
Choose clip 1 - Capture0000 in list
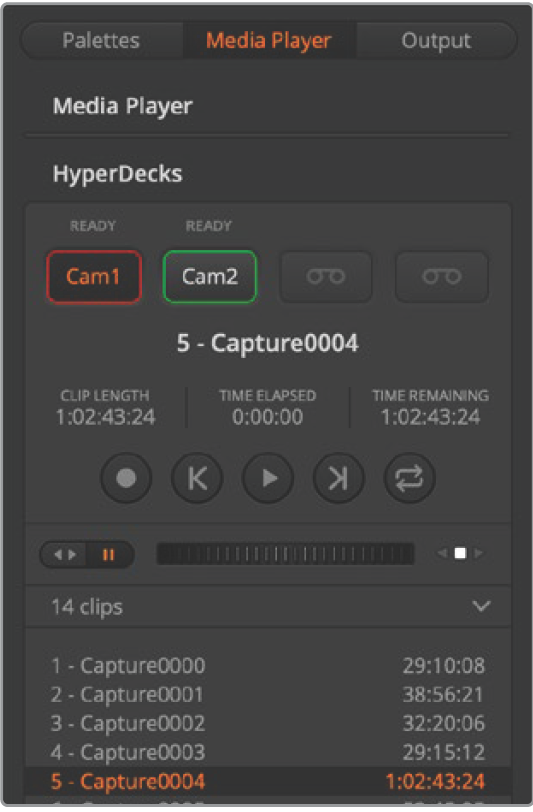[x=268, y=665]
